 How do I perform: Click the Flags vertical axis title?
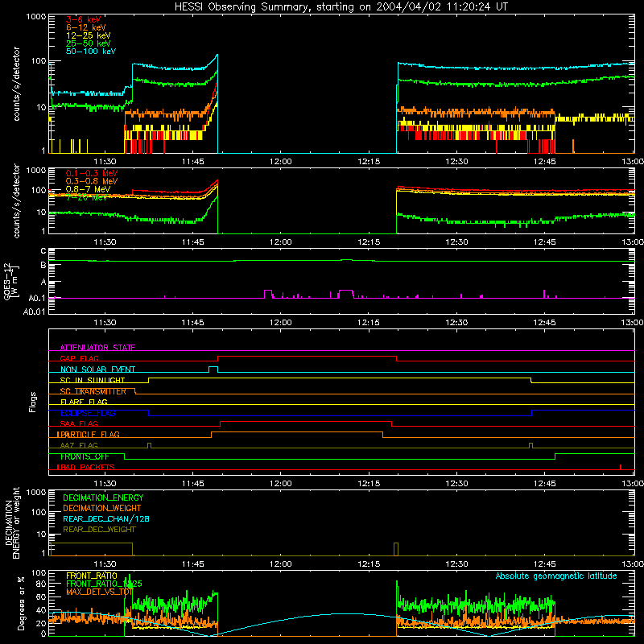[x=32, y=402]
